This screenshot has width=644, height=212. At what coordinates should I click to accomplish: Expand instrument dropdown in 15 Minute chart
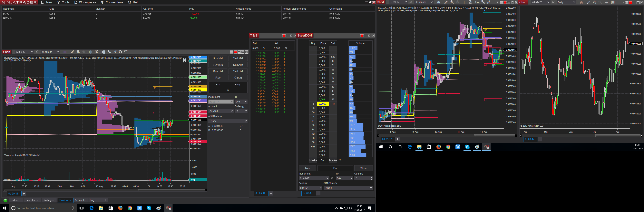pyautogui.click(x=32, y=52)
